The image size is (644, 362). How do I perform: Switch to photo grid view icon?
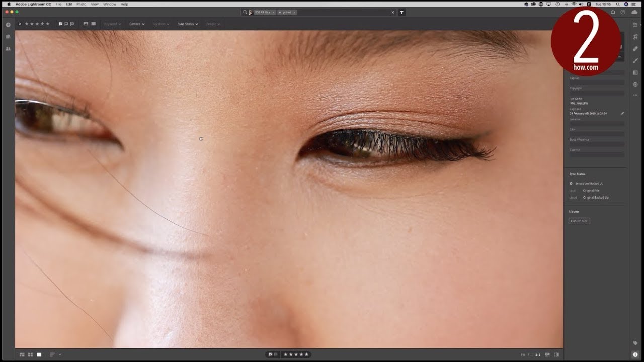coord(22,354)
